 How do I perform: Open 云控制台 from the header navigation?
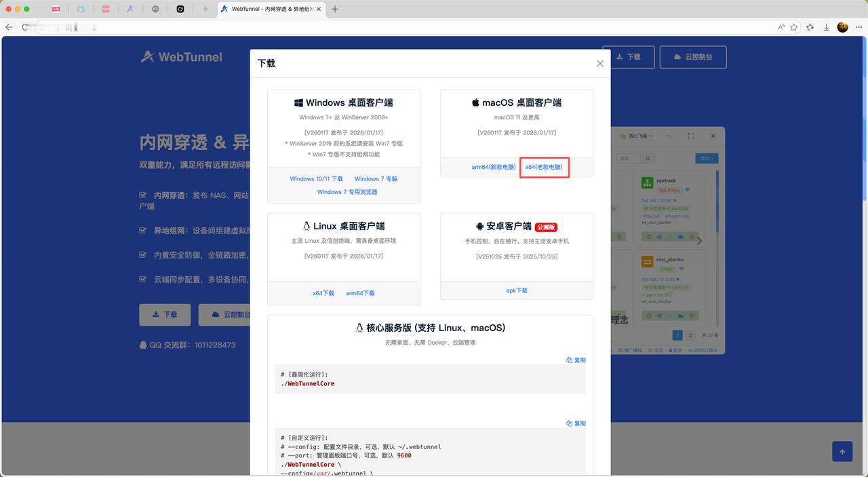click(x=692, y=57)
